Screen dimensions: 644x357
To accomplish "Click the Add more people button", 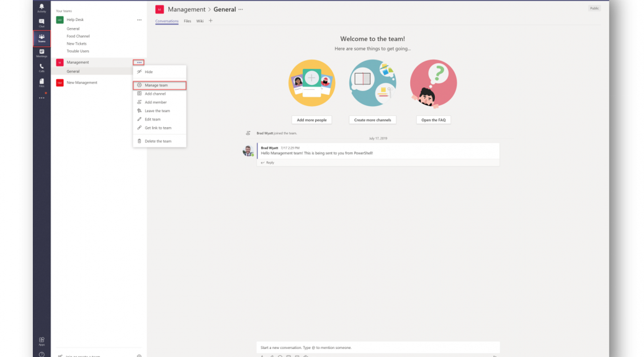I will [x=311, y=120].
